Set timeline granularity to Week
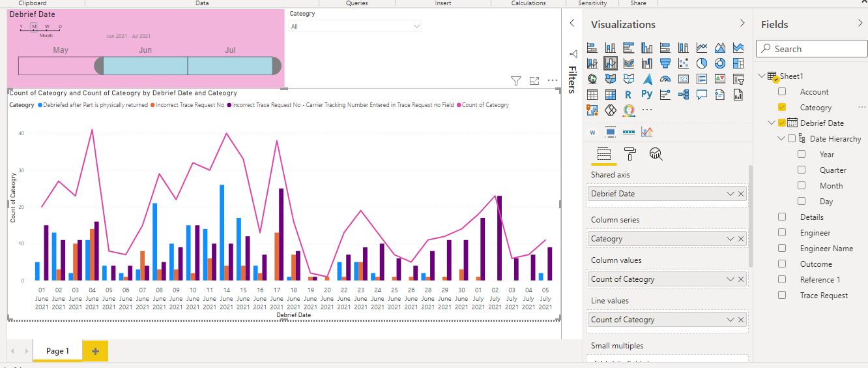The image size is (868, 368). coord(47,27)
